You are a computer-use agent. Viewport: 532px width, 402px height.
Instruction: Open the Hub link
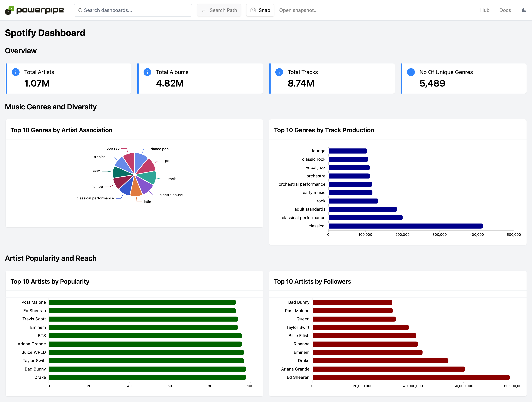[485, 10]
